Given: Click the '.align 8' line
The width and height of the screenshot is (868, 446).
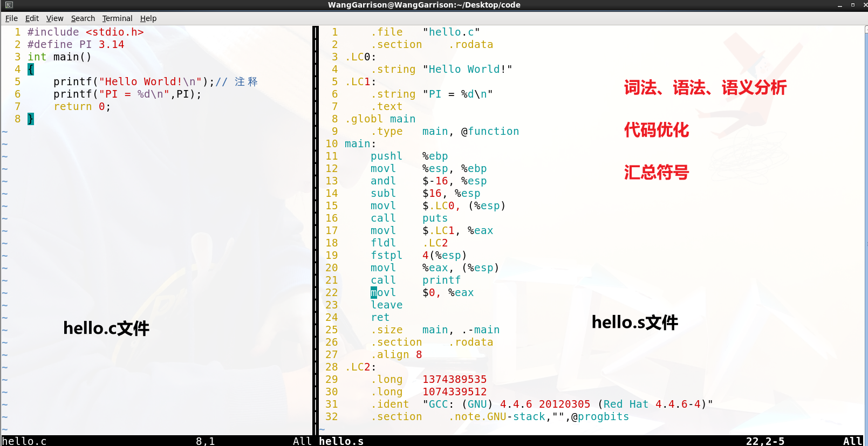Looking at the screenshot, I should [396, 354].
